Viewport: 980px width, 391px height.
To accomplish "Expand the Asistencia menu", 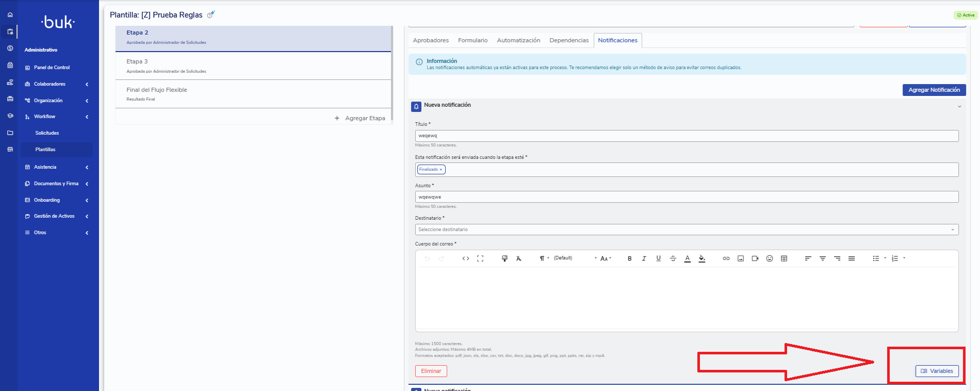I will 56,167.
